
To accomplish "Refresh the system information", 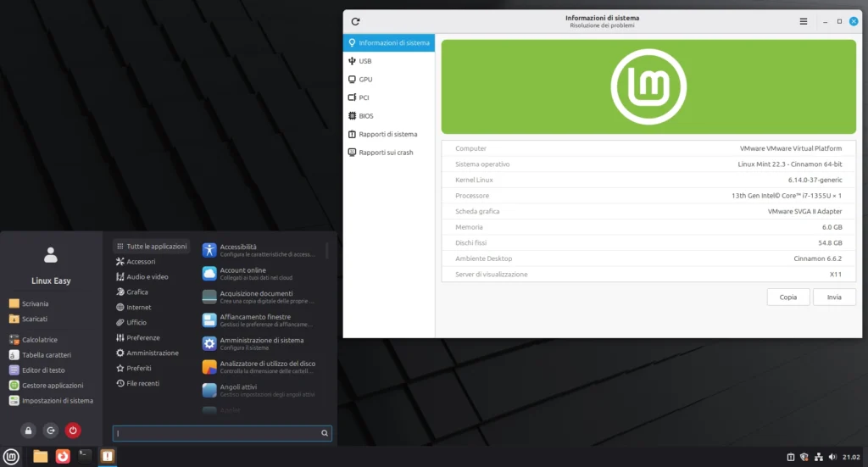I will click(355, 21).
